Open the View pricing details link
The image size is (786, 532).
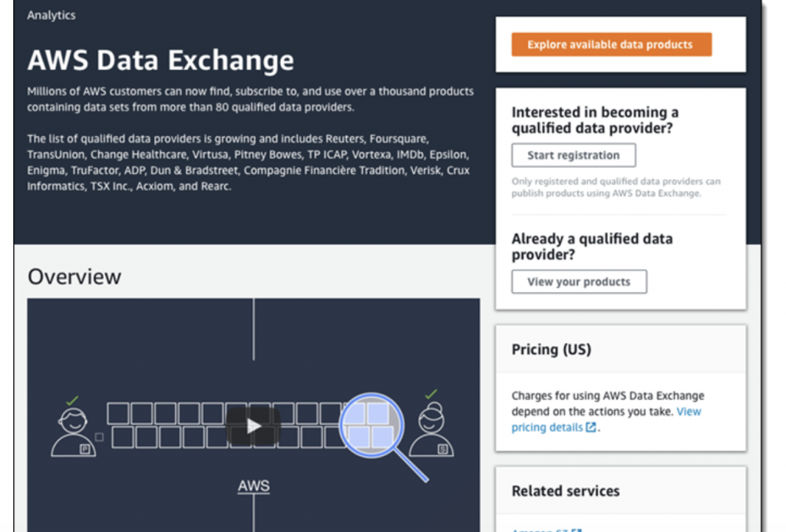coord(606,419)
